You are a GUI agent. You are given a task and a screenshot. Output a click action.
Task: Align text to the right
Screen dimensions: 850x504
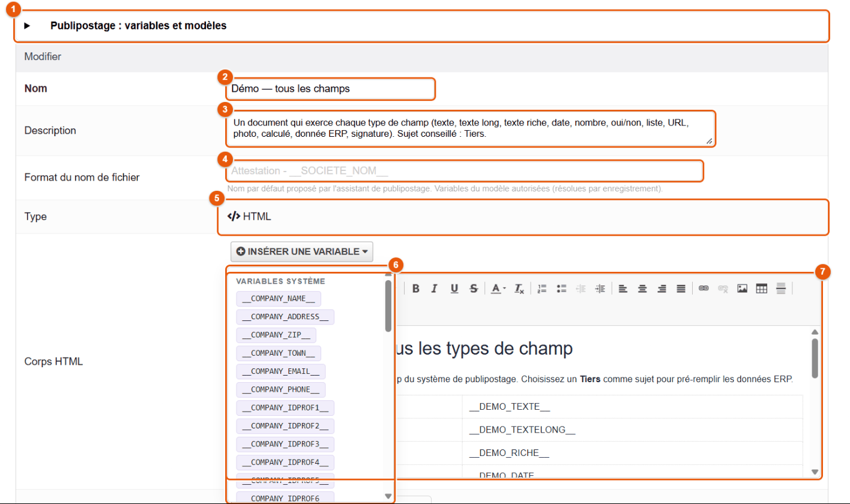pyautogui.click(x=662, y=289)
